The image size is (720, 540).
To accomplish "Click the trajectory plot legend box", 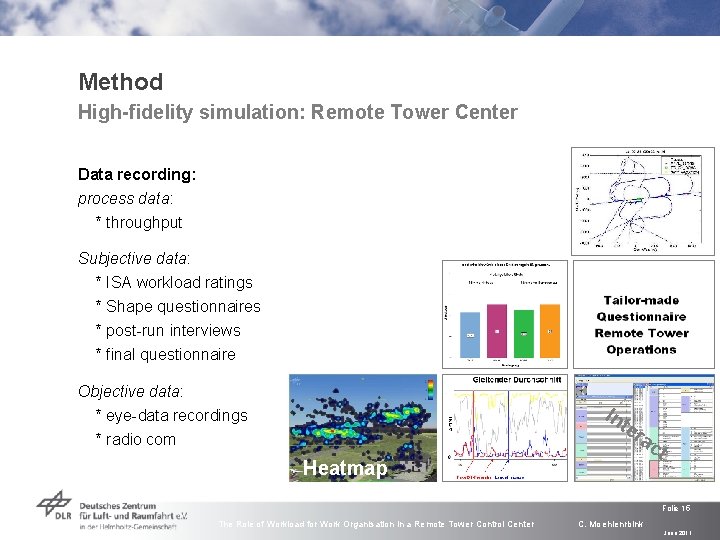I will [681, 165].
